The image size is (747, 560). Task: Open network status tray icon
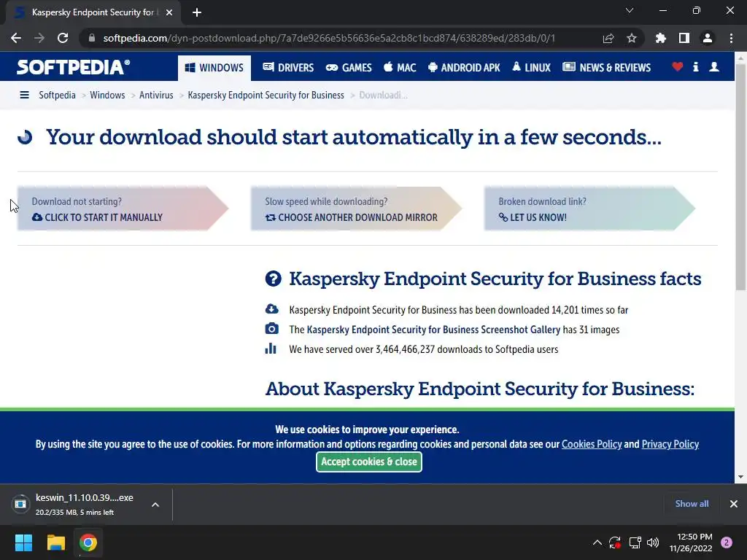pyautogui.click(x=635, y=542)
